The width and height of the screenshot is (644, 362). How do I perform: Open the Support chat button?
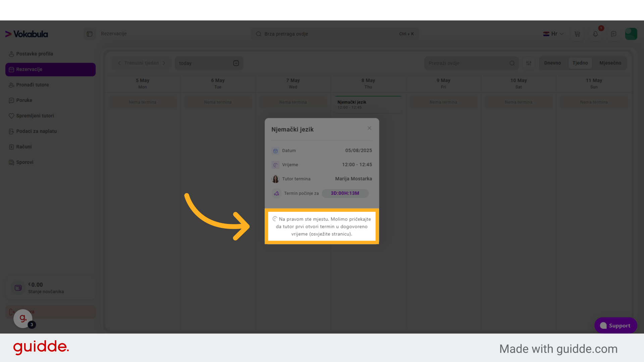pos(615,325)
